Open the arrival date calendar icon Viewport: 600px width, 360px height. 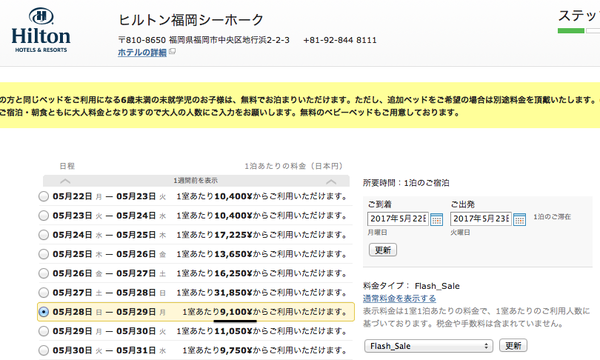pos(436,219)
